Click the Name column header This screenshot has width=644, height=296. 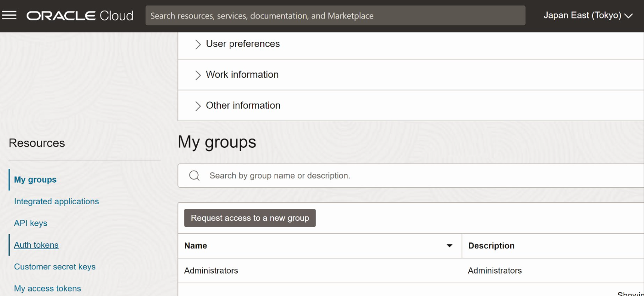click(196, 246)
